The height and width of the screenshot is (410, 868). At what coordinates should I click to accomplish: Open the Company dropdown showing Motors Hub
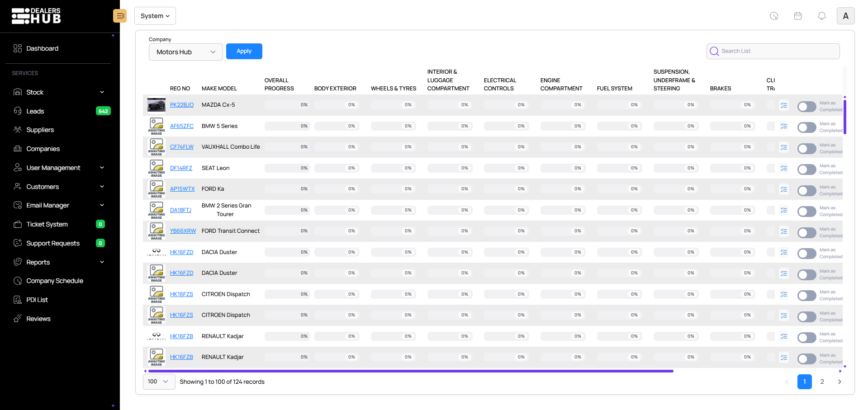click(x=186, y=52)
